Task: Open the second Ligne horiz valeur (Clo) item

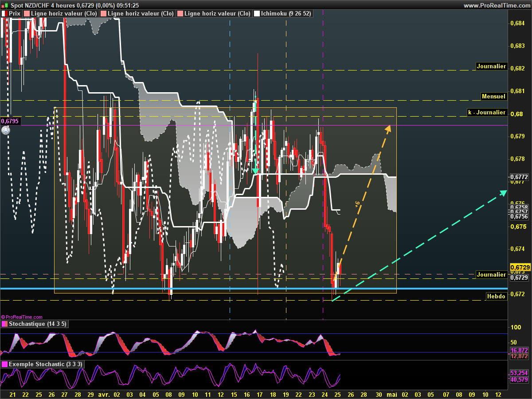Action: tap(141, 14)
